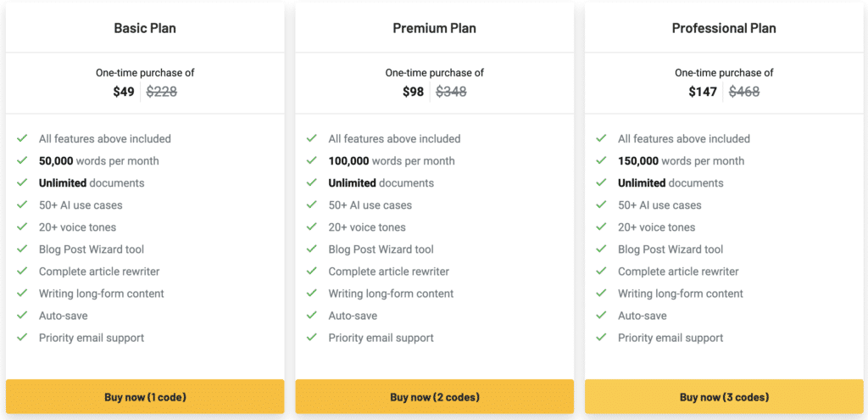Click checkmark beside 150,000 words per month
Image resolution: width=868 pixels, height=420 pixels.
point(601,160)
